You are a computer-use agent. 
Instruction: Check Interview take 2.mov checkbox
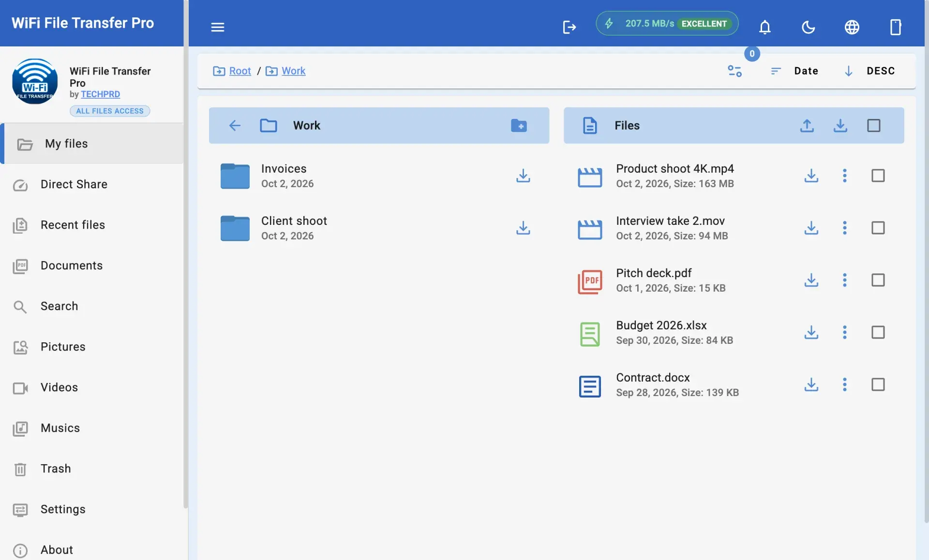[878, 228]
